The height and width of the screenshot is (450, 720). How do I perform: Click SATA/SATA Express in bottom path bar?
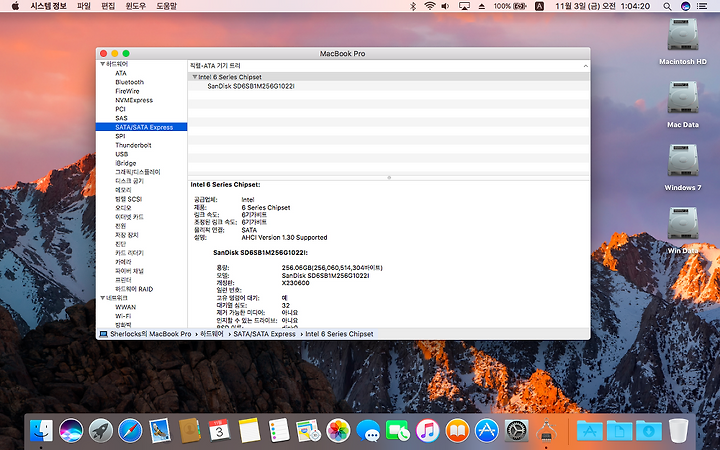click(264, 334)
